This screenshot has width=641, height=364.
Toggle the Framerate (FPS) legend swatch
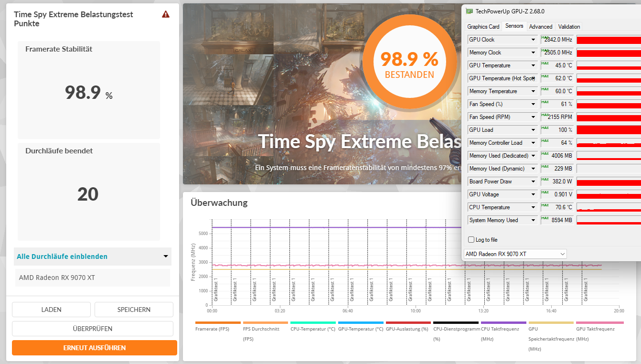coord(218,323)
